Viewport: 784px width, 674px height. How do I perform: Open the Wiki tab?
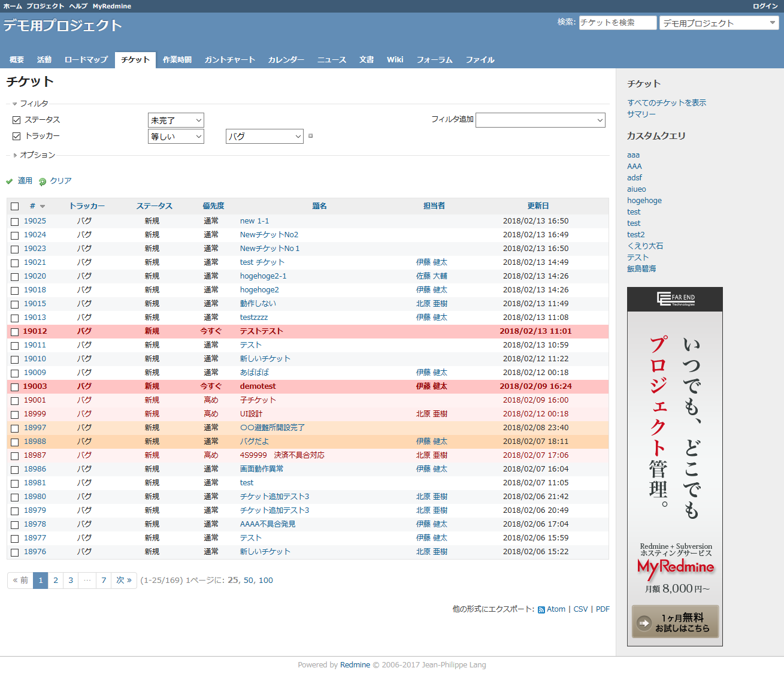pyautogui.click(x=395, y=60)
